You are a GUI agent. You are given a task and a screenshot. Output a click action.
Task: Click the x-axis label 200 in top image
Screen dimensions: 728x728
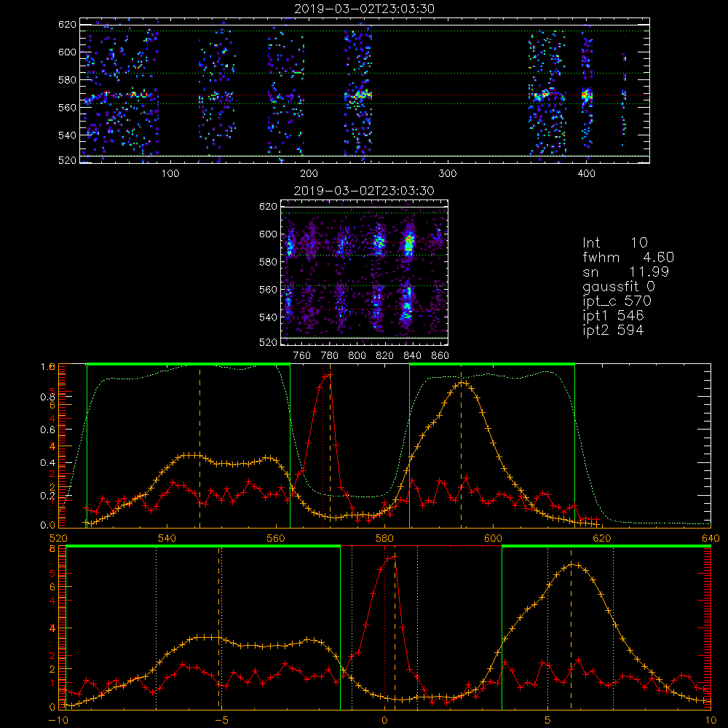(309, 174)
